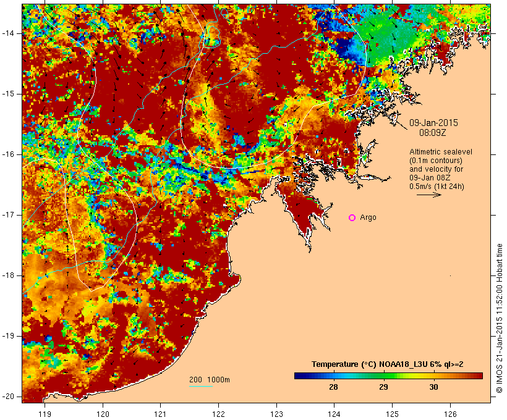Viewport: 507px width, 420px height.
Task: Click the '08:09Z' time label
Action: [433, 133]
